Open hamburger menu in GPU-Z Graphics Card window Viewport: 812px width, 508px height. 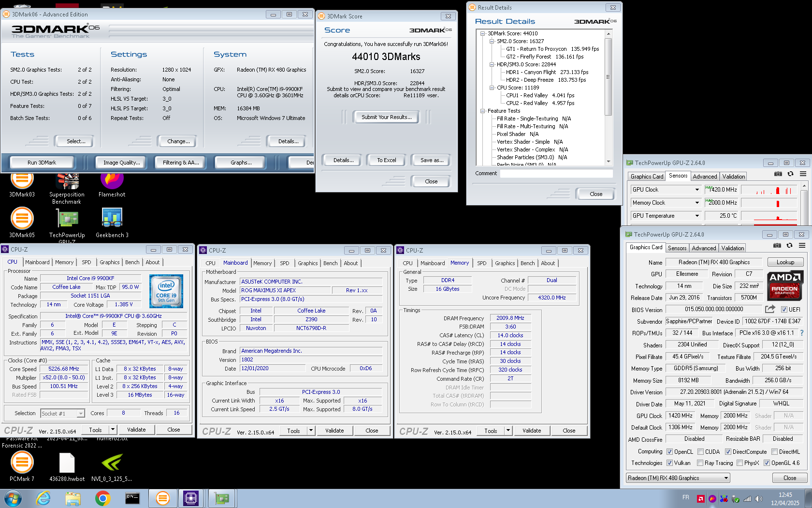802,246
